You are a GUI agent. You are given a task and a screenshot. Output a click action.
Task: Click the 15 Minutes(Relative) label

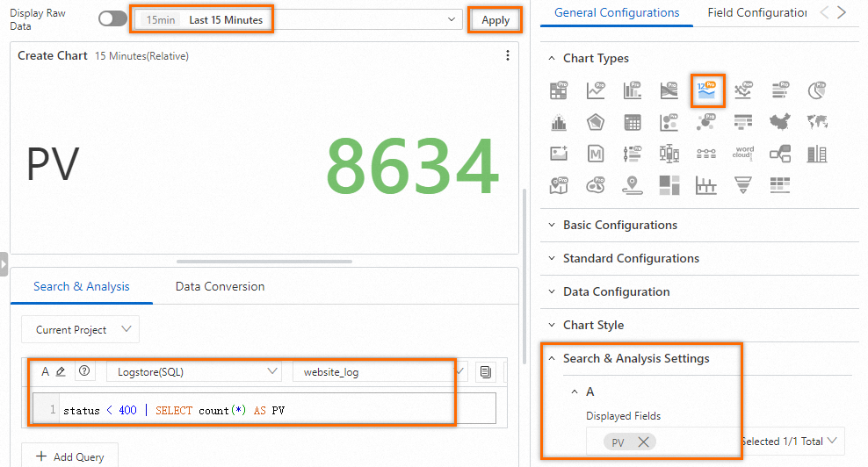[x=141, y=56]
